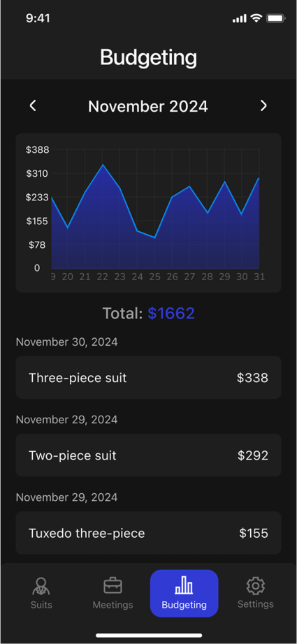Tap the chart peak on day 22
Viewport: 297px width, 644px height.
103,165
